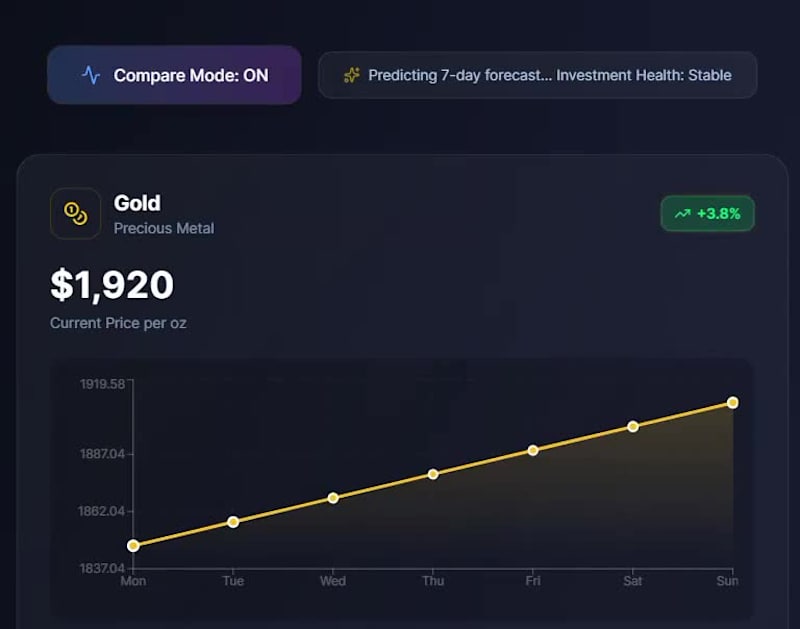The image size is (800, 629).
Task: Select the Sunday data point on chart
Action: pyautogui.click(x=733, y=402)
